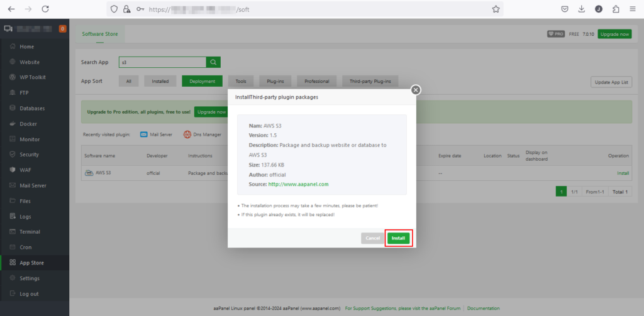Screen dimensions: 644x316
Task: Click the search magnifier icon button
Action: coord(214,62)
